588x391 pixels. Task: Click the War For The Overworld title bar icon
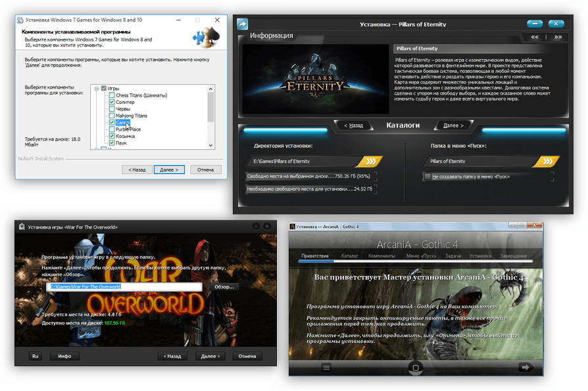[x=22, y=227]
